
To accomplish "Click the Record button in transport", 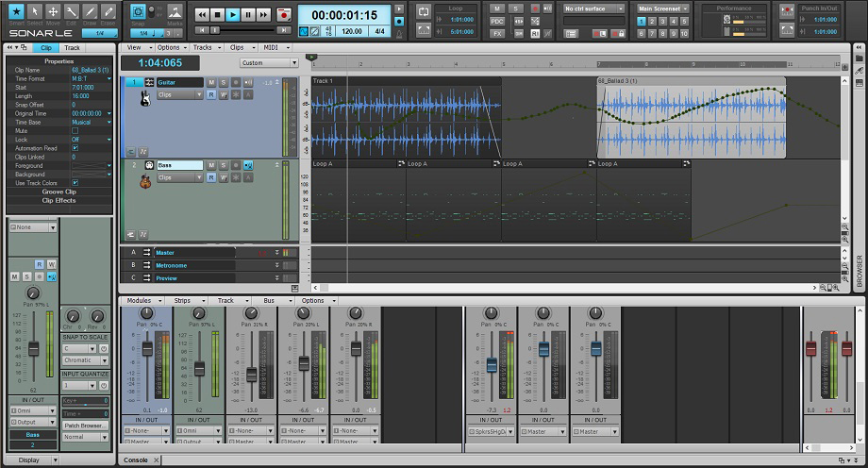I will tap(284, 15).
